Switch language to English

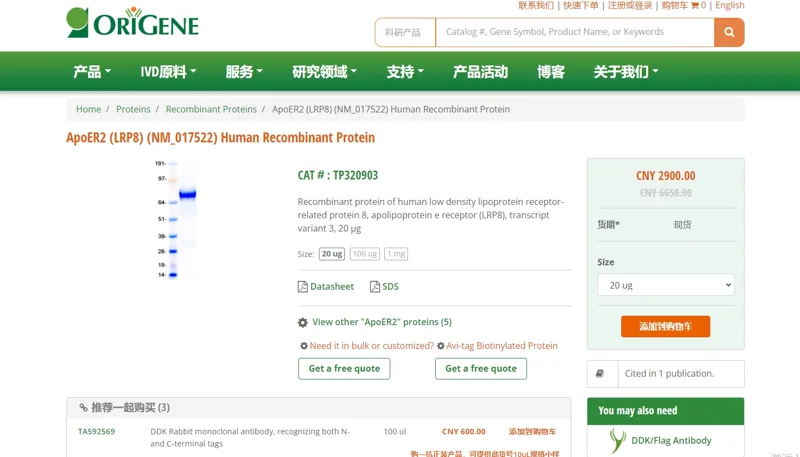click(x=730, y=6)
